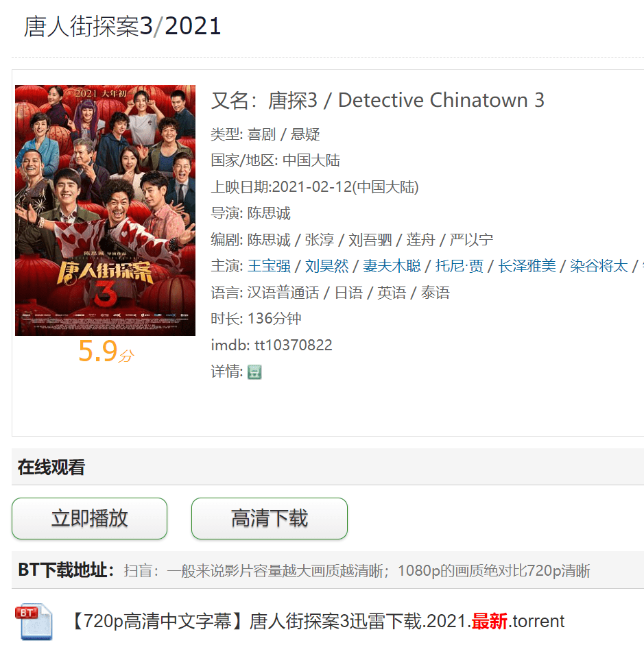
Task: Click the 唐人街探案3 movie poster
Action: [106, 210]
